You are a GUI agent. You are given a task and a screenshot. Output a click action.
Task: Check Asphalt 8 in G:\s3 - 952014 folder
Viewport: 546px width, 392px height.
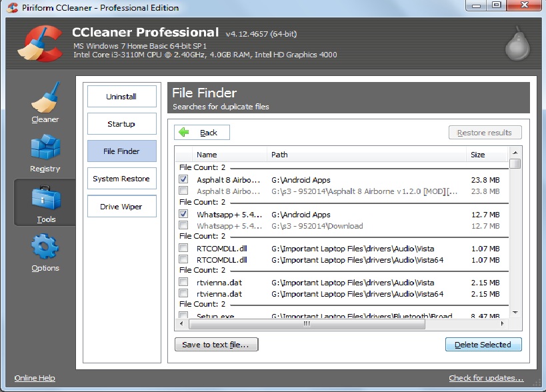(x=183, y=191)
